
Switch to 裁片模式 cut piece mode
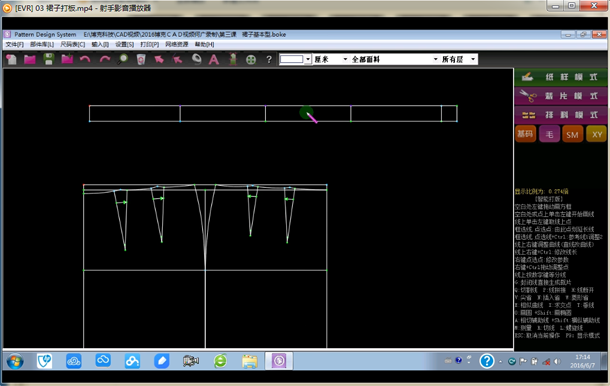(x=561, y=96)
